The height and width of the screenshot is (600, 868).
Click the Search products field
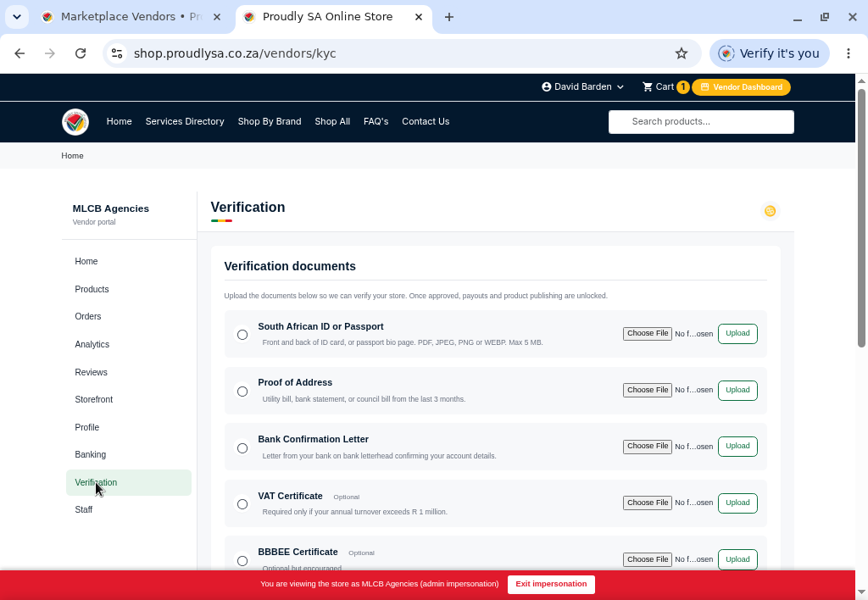tap(701, 122)
